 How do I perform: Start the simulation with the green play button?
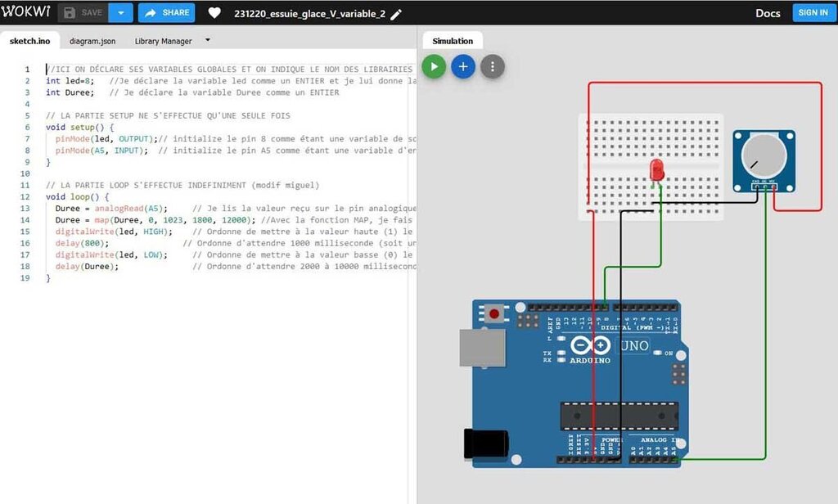pos(434,67)
